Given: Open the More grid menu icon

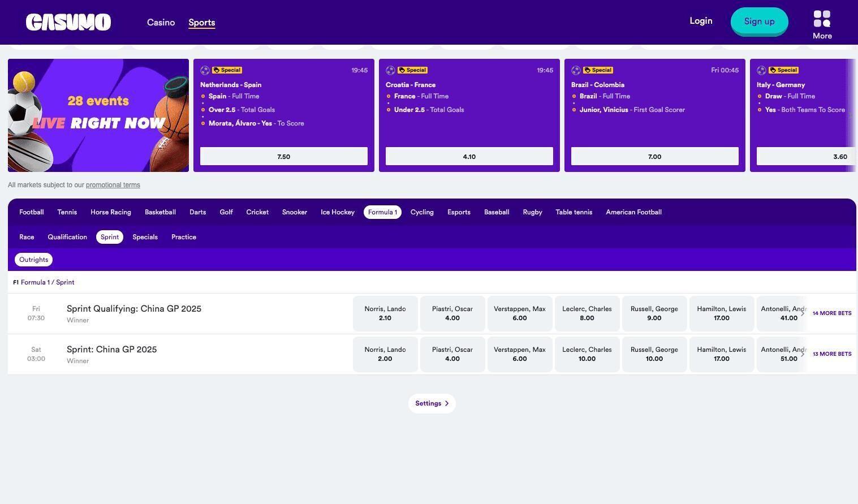Looking at the screenshot, I should pyautogui.click(x=822, y=19).
